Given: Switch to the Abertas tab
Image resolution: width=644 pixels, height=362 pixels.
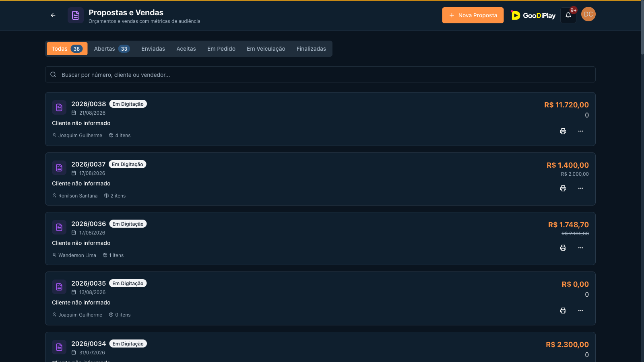Looking at the screenshot, I should (x=112, y=49).
